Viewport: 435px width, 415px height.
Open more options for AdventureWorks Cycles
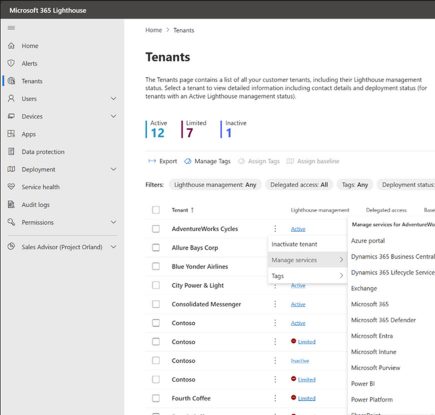275,229
